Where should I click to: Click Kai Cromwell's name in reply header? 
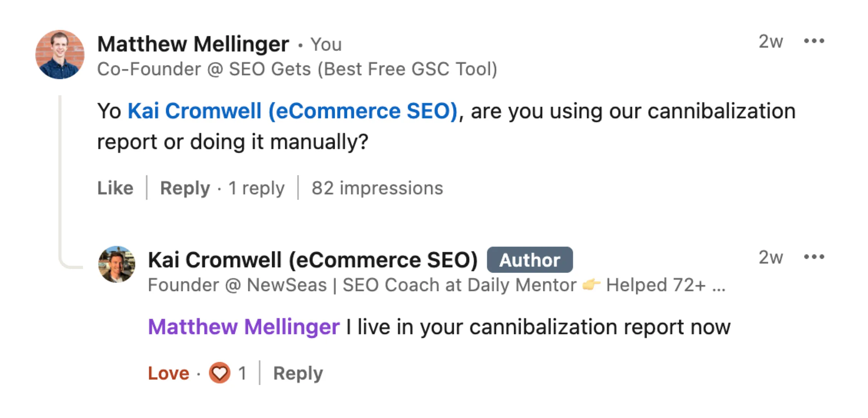313,260
